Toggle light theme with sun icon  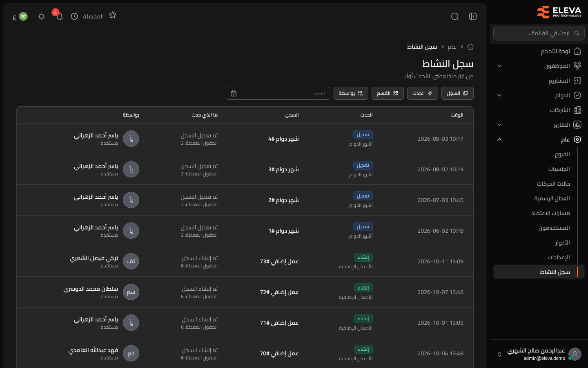(42, 16)
